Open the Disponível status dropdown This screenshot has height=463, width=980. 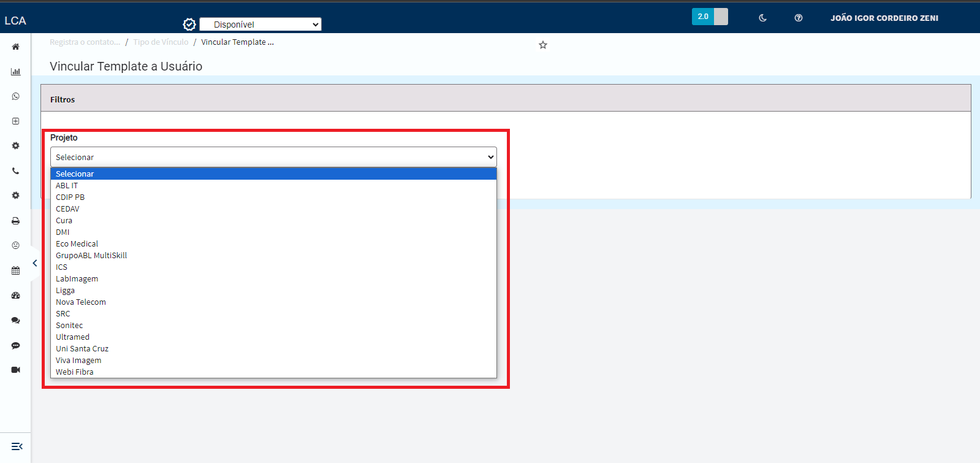coord(260,25)
